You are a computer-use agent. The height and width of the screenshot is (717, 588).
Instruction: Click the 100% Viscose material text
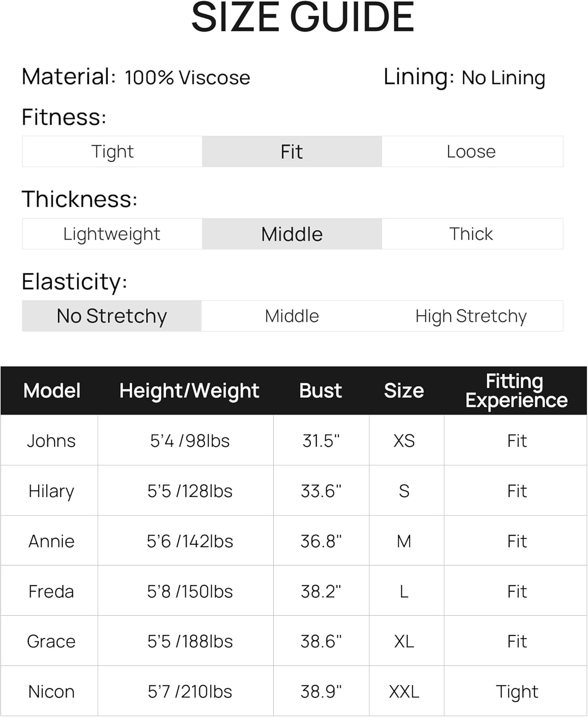[x=187, y=77]
